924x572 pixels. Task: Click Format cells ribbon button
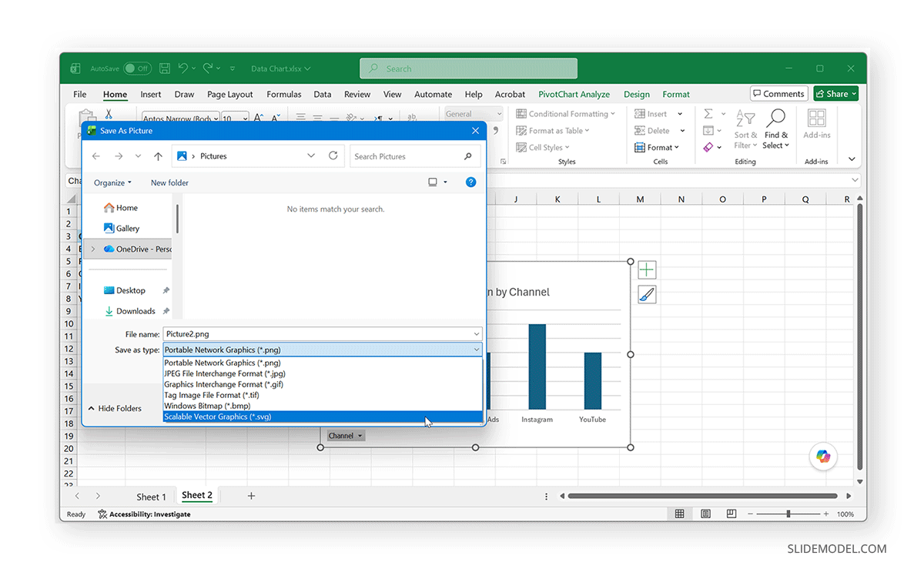[657, 148]
